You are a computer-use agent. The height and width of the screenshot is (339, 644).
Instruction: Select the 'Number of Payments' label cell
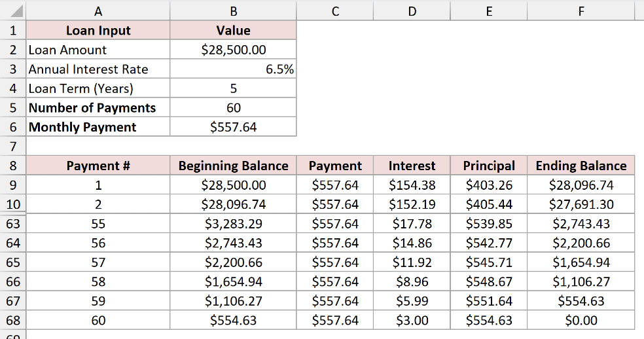click(x=98, y=108)
